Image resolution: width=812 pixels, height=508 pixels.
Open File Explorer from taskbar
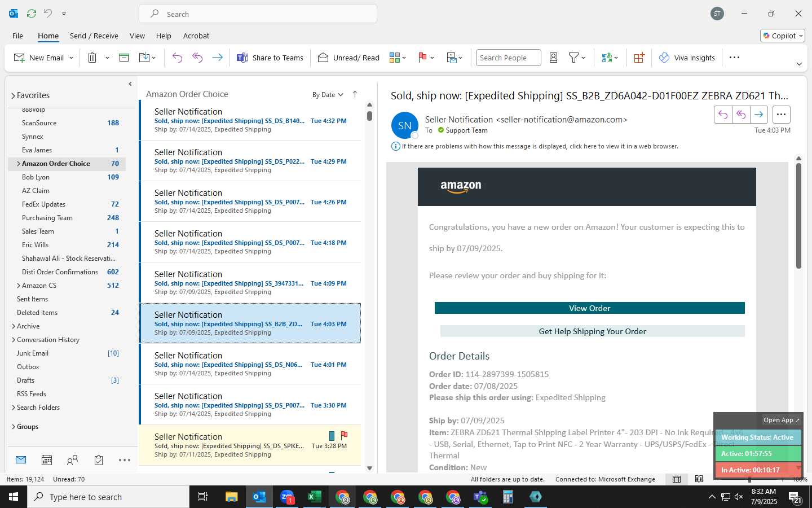pyautogui.click(x=231, y=497)
